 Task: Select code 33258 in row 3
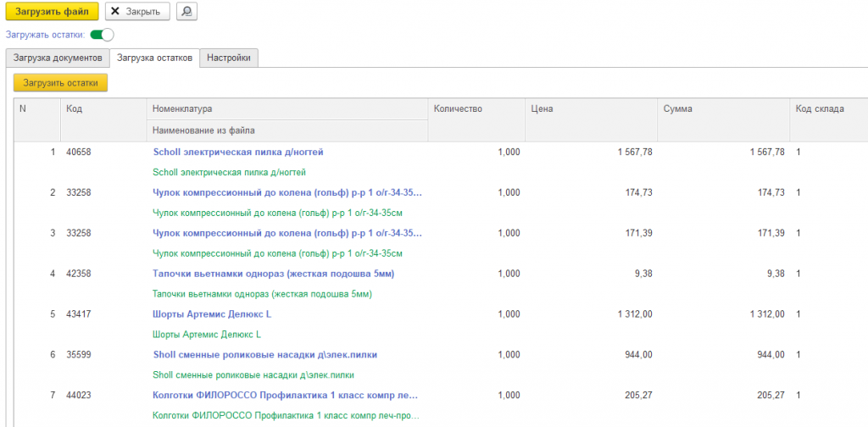pyautogui.click(x=79, y=233)
